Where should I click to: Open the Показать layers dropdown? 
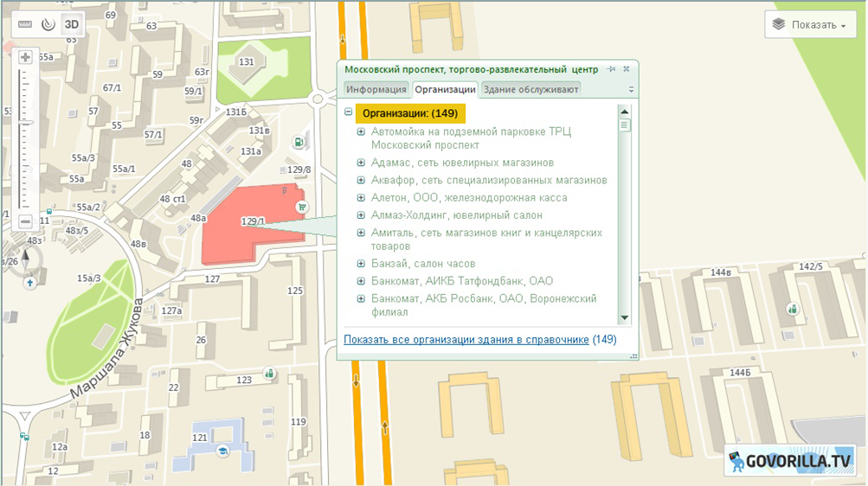pos(810,24)
